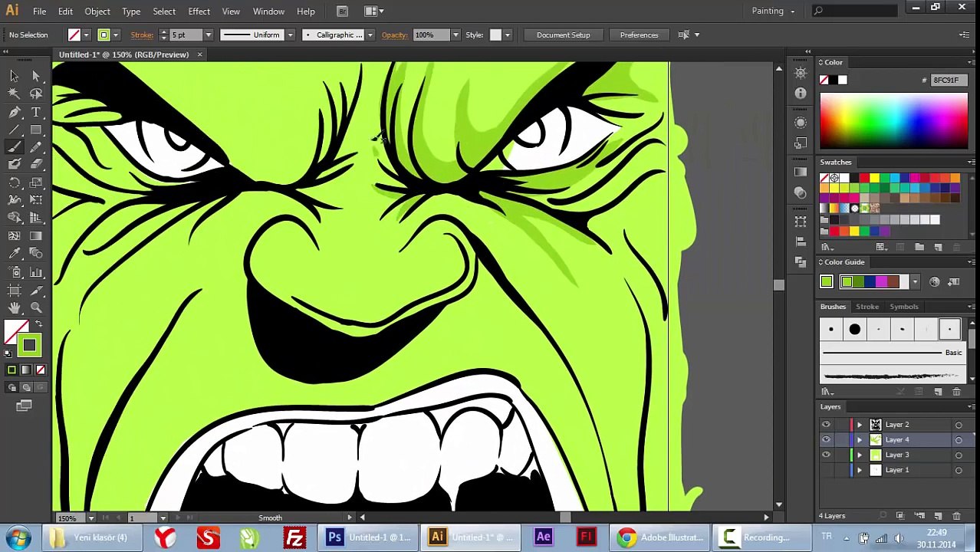Click the Preferences button
The width and height of the screenshot is (980, 552).
pyautogui.click(x=639, y=35)
